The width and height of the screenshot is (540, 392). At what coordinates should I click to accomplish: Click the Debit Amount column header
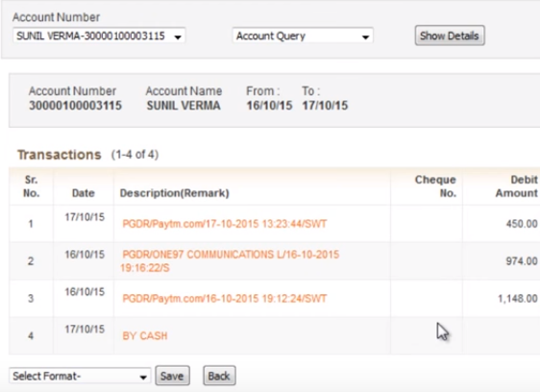point(516,186)
